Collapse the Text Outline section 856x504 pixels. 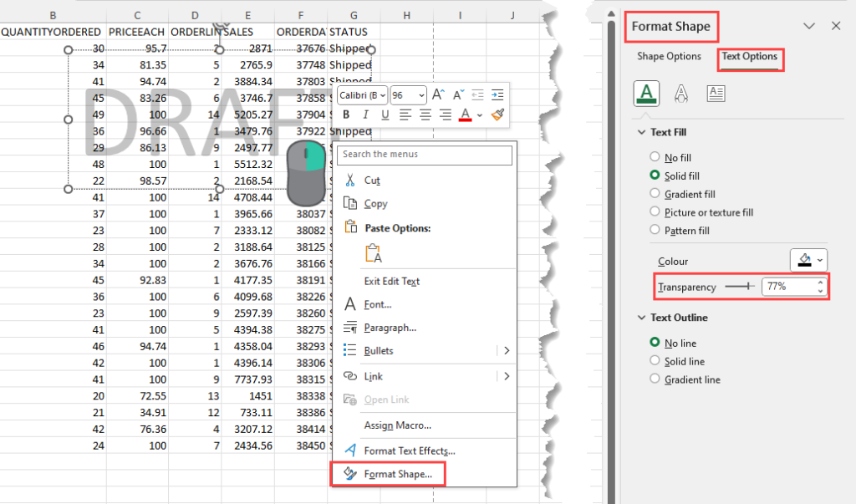click(x=641, y=318)
